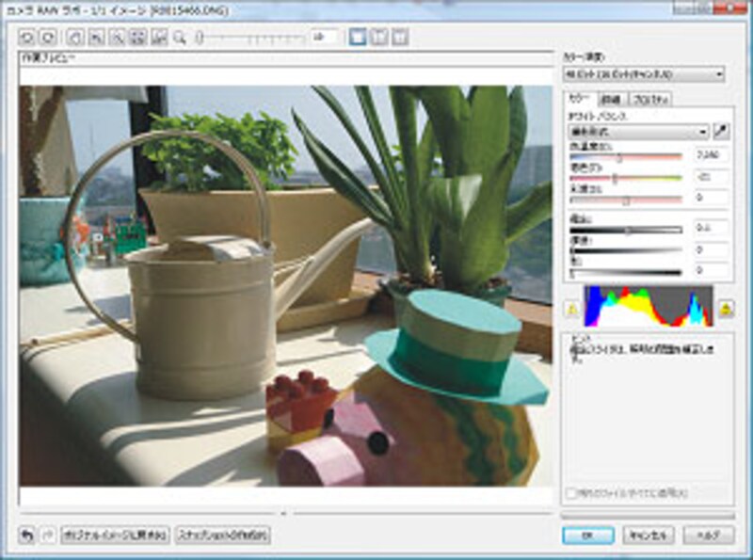Rotate the image clockwise
This screenshot has height=560, width=753.
click(48, 37)
